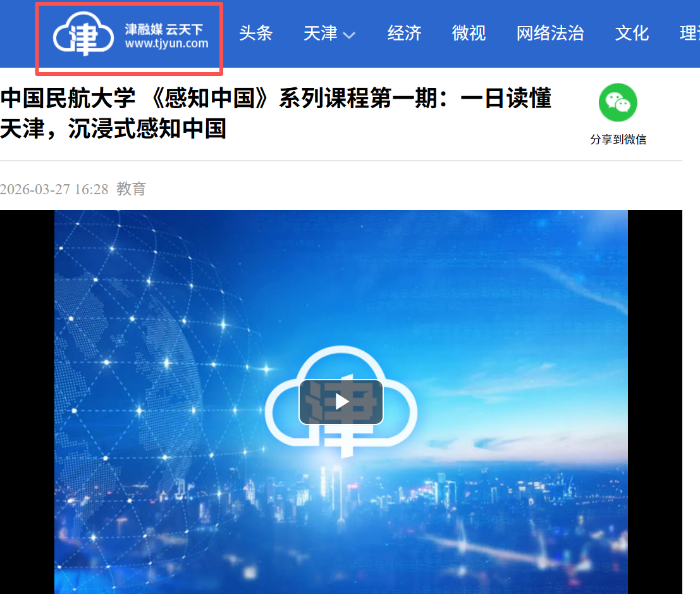
Task: Play the video with center play button
Action: [x=341, y=402]
